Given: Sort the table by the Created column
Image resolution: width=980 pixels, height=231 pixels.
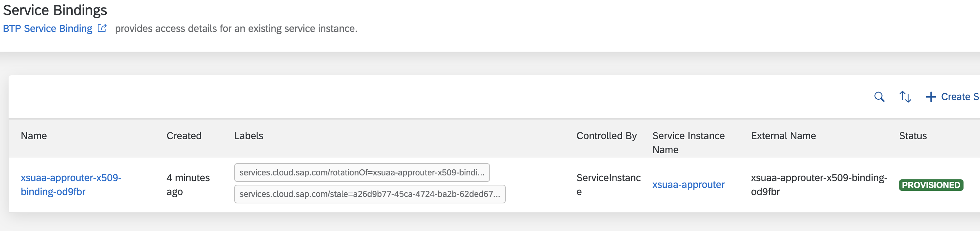Looking at the screenshot, I should point(184,136).
